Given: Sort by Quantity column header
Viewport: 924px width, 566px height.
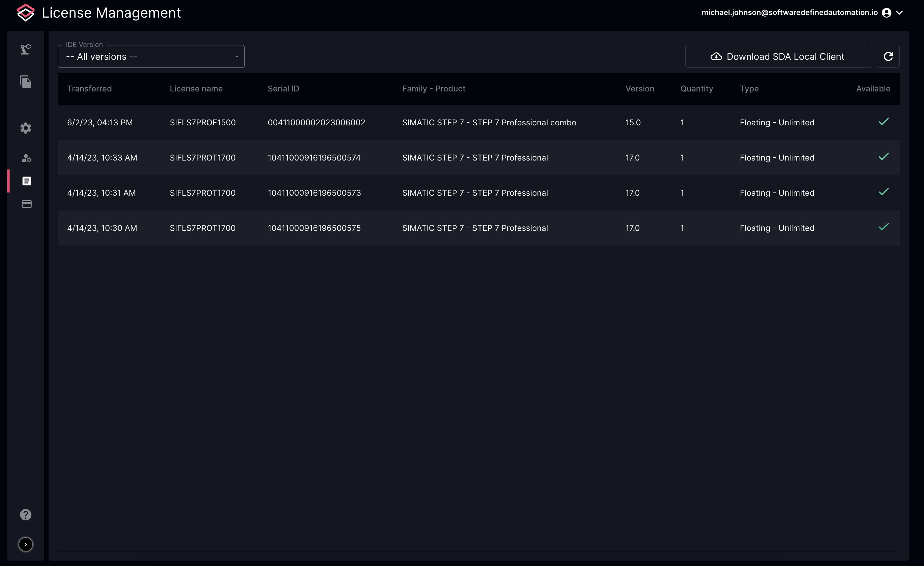Looking at the screenshot, I should (x=697, y=89).
